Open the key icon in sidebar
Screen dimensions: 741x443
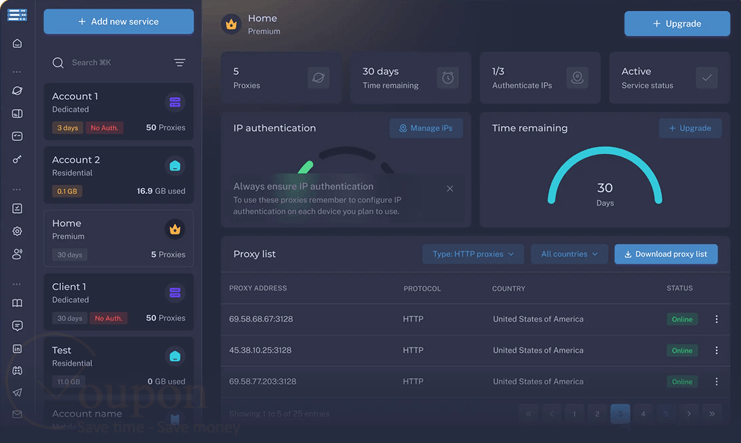point(17,159)
